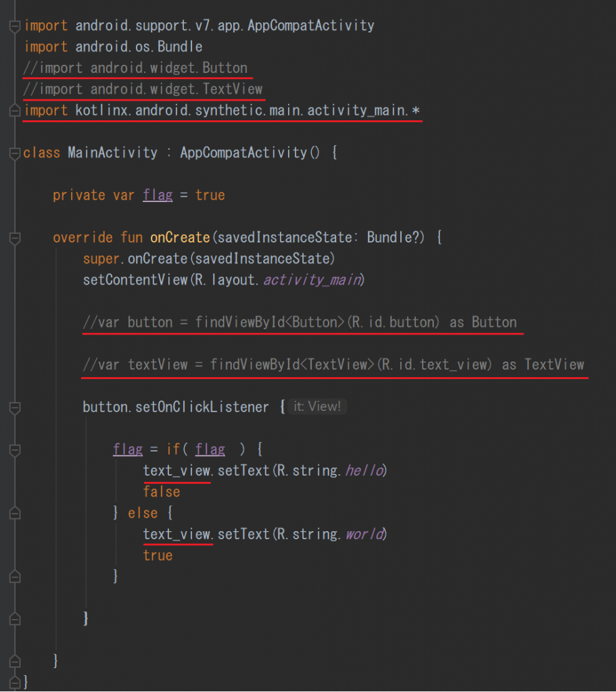Click the onCreate function name
This screenshot has height=692, width=616.
coord(179,237)
